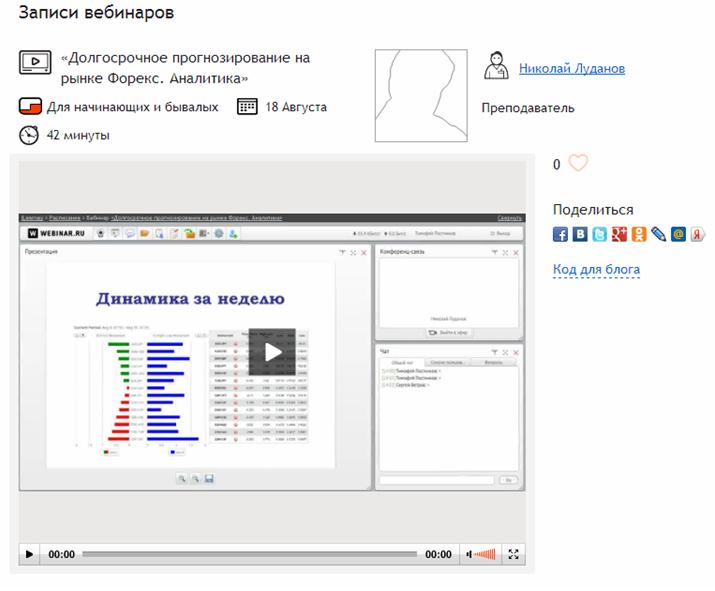Image resolution: width=715 pixels, height=591 pixels.
Task: Share via the Odnoklassniki icon
Action: [638, 234]
